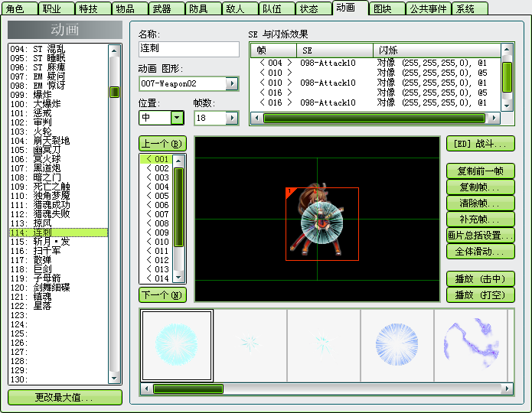
Task: Click the 复制前一帧 button
Action: (480, 171)
